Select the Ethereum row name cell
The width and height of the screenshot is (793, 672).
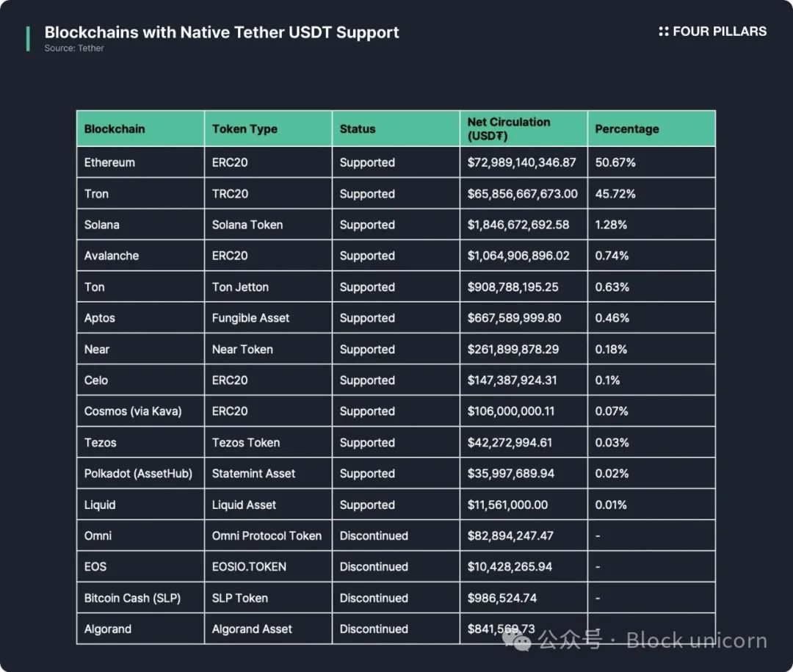pyautogui.click(x=109, y=163)
